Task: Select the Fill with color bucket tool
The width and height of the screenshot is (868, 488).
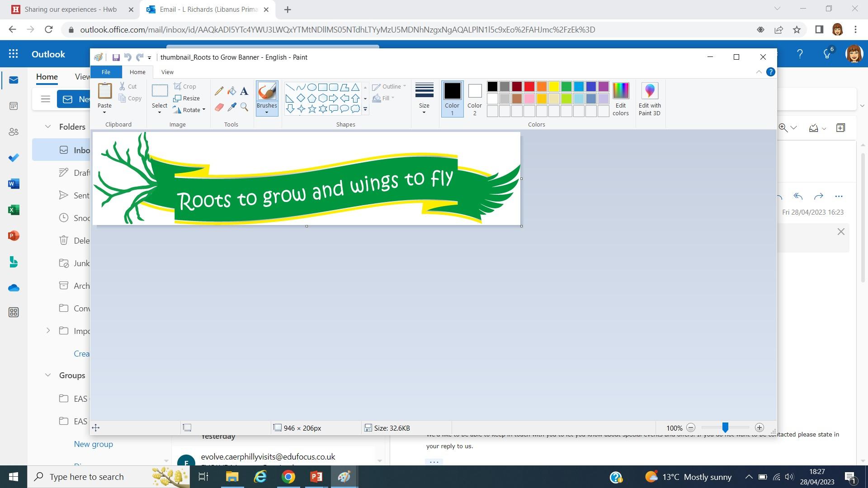Action: (x=231, y=91)
